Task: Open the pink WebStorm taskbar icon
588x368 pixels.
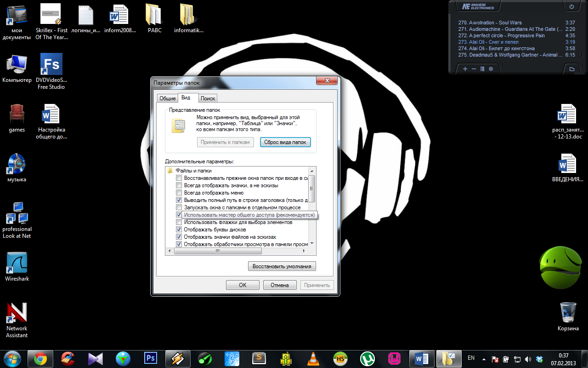Action: [x=395, y=358]
